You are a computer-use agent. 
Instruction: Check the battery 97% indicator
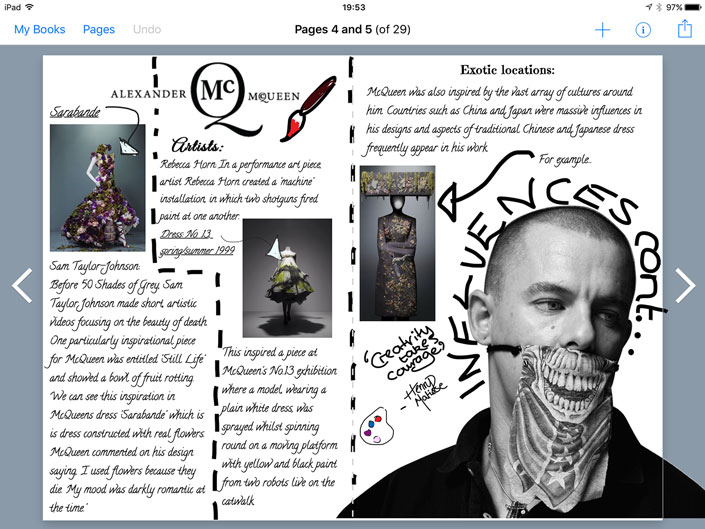[683, 7]
